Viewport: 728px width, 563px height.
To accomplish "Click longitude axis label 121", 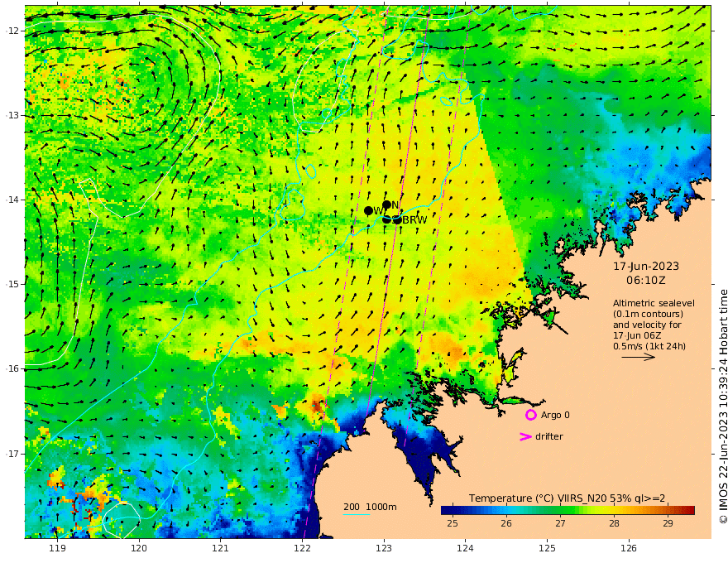I will (x=221, y=548).
